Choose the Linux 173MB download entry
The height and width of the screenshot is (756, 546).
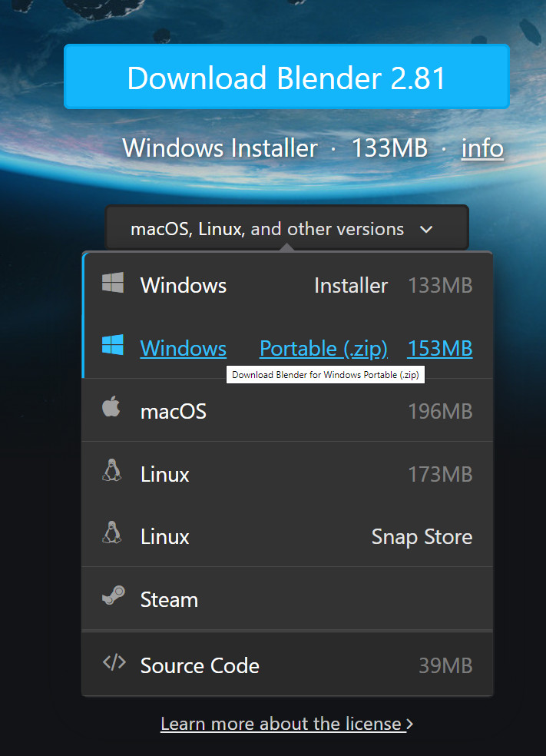tap(288, 473)
